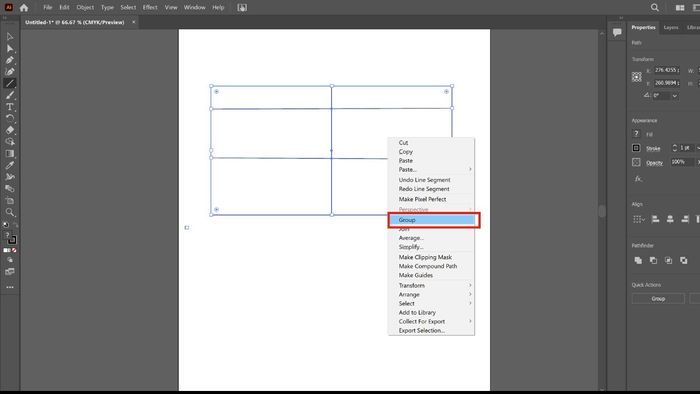Open the Object menu
Viewport: 700px width, 394px height.
85,8
